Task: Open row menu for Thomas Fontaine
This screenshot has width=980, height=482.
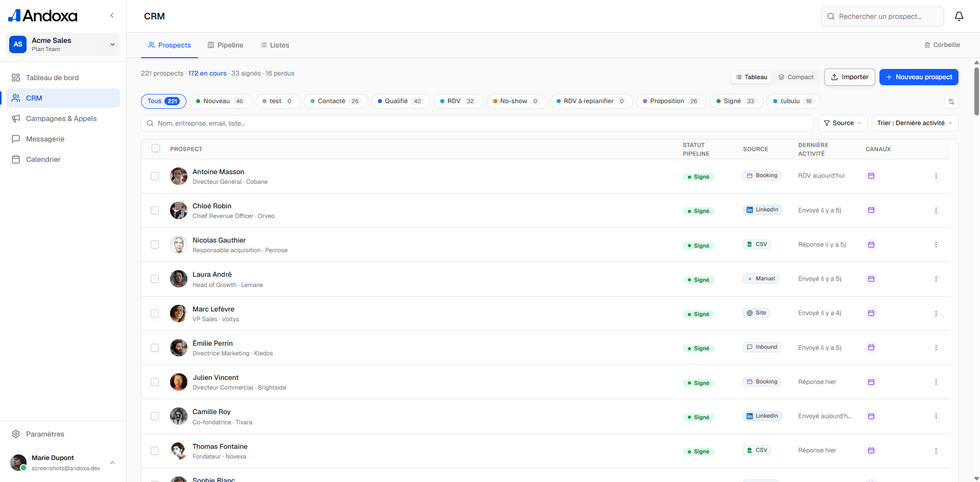Action: pos(936,451)
